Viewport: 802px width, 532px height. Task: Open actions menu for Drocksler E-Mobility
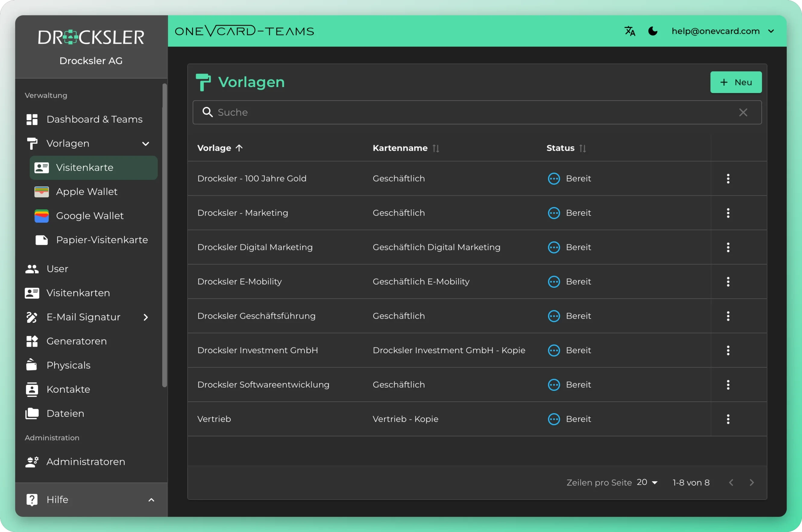click(728, 282)
